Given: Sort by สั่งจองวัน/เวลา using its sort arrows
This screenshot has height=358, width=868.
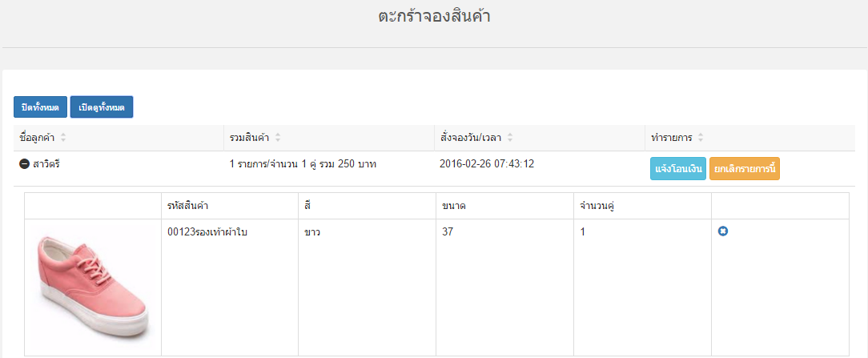Looking at the screenshot, I should [x=509, y=138].
